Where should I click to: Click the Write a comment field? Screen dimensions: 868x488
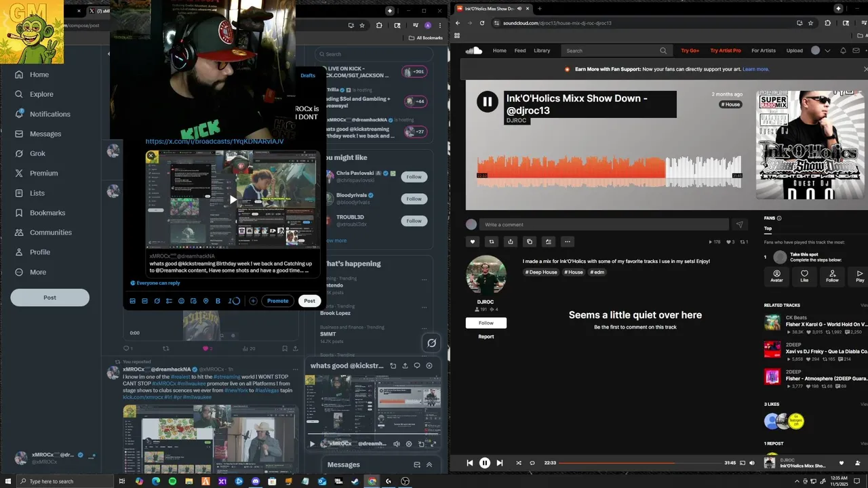604,224
